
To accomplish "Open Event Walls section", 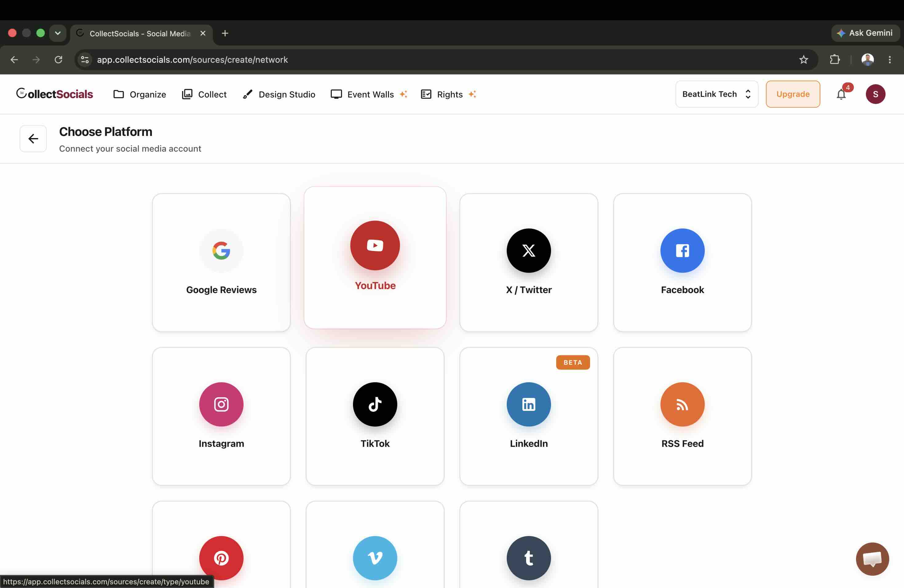I will point(369,94).
